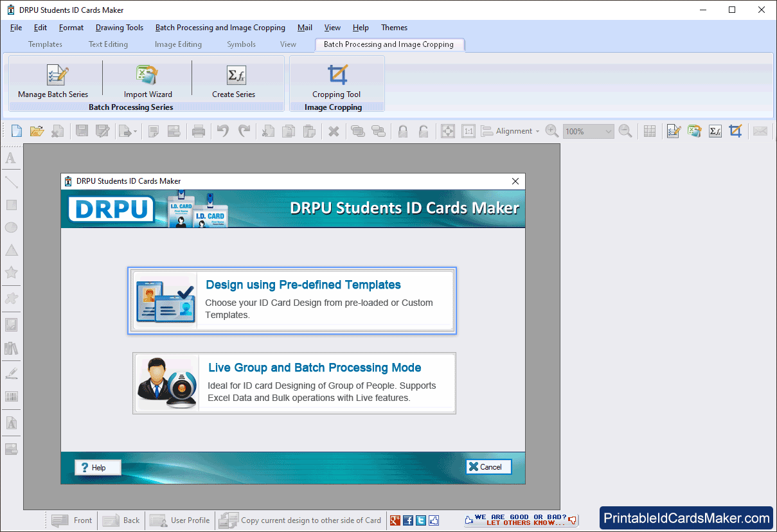777x532 pixels.
Task: Show the Back side of card
Action: tap(121, 520)
